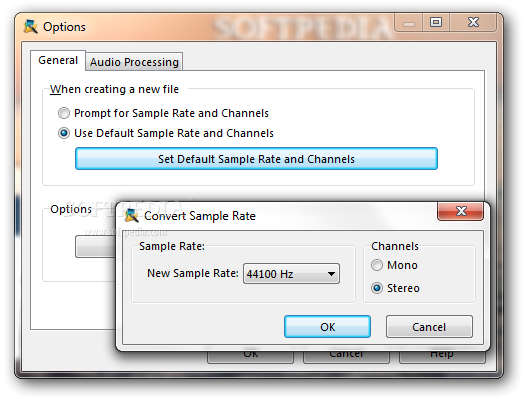Image resolution: width=524 pixels, height=399 pixels.
Task: Maximize the Options window
Action: pos(436,22)
